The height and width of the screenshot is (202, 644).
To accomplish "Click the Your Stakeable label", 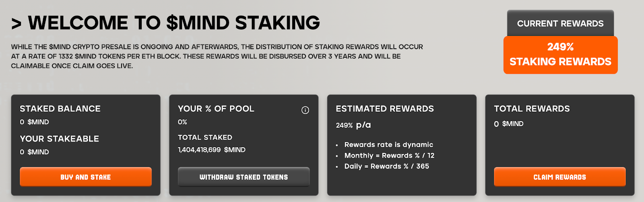I will click(x=60, y=139).
